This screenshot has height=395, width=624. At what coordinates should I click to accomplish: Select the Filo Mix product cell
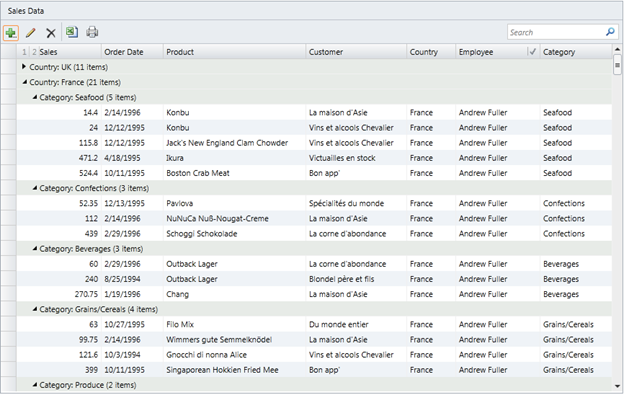234,324
